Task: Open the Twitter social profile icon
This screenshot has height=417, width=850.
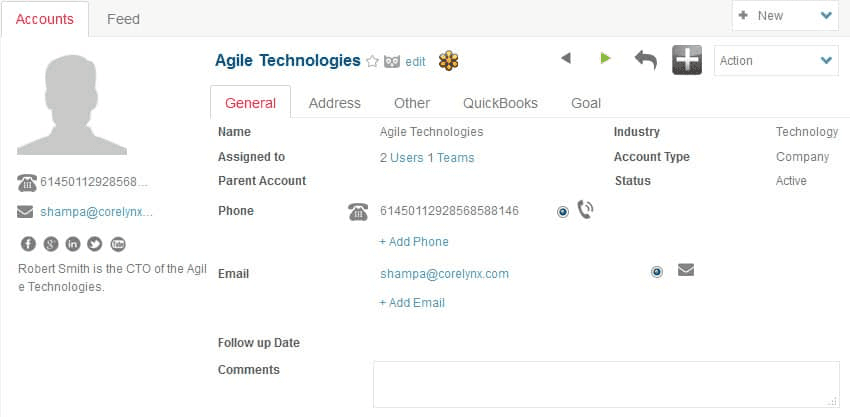Action: (95, 244)
